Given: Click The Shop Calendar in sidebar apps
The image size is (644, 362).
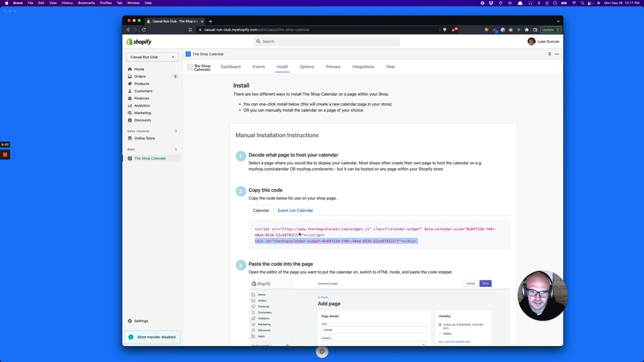Looking at the screenshot, I should 150,158.
